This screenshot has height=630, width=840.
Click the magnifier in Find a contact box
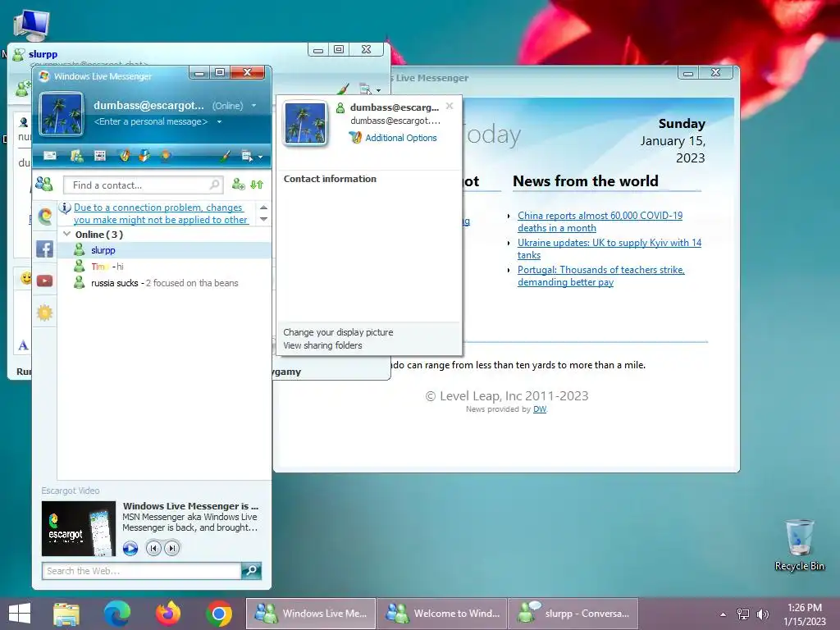[x=214, y=185]
